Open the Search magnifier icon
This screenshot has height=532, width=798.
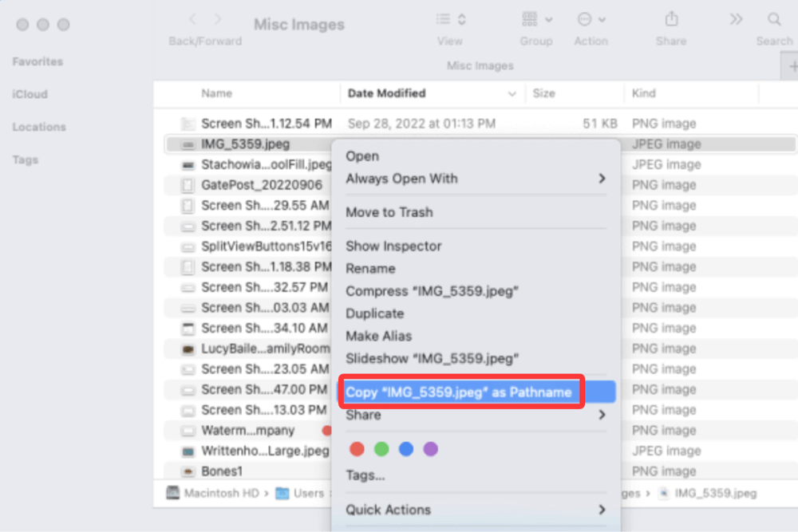774,19
